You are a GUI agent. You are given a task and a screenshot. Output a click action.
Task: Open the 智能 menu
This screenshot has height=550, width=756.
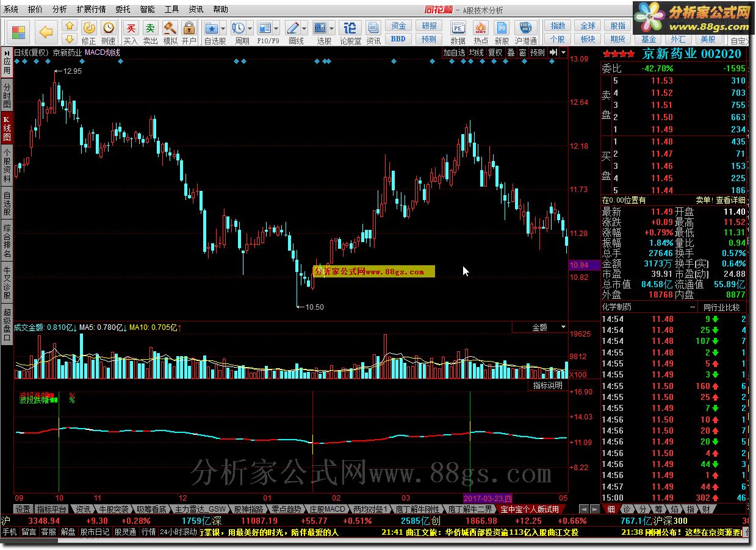coord(147,9)
